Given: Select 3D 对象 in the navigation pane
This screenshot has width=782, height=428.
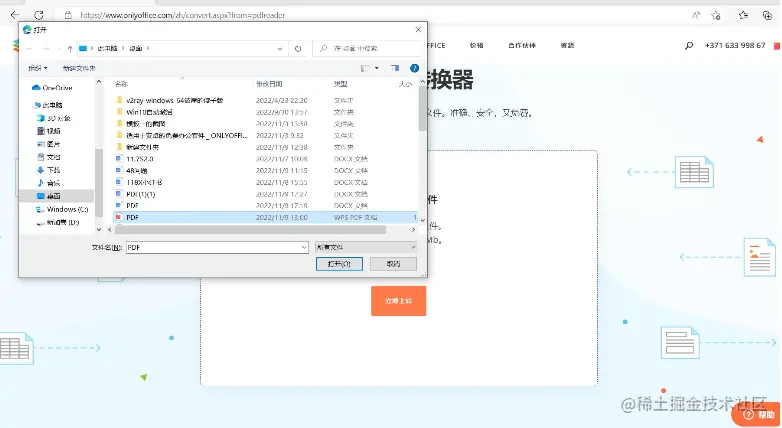Looking at the screenshot, I should coord(54,118).
